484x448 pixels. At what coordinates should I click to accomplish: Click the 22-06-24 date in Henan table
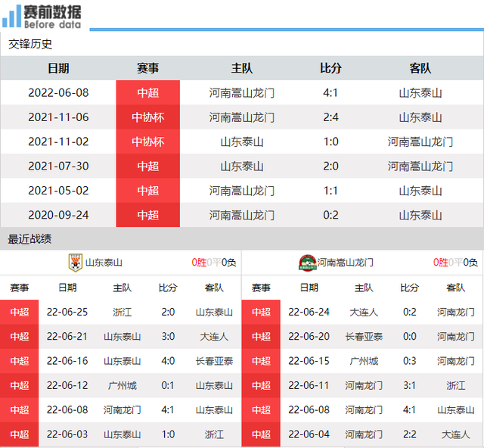(x=309, y=312)
